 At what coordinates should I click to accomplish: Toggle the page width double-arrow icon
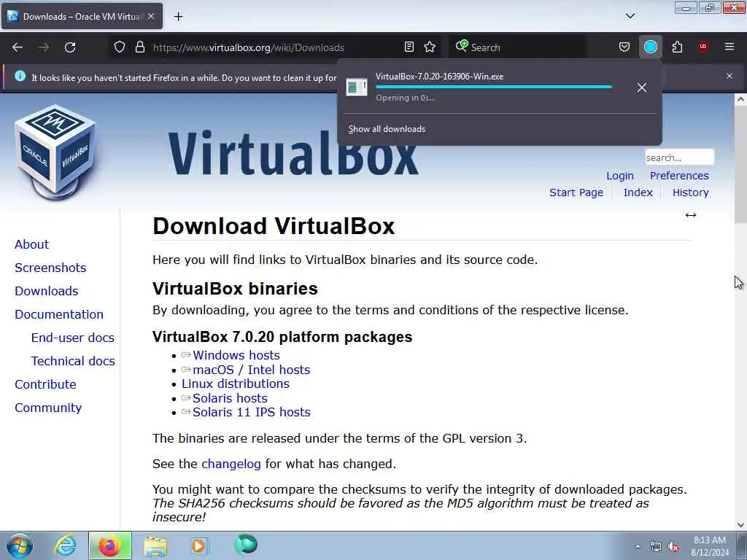pos(691,215)
